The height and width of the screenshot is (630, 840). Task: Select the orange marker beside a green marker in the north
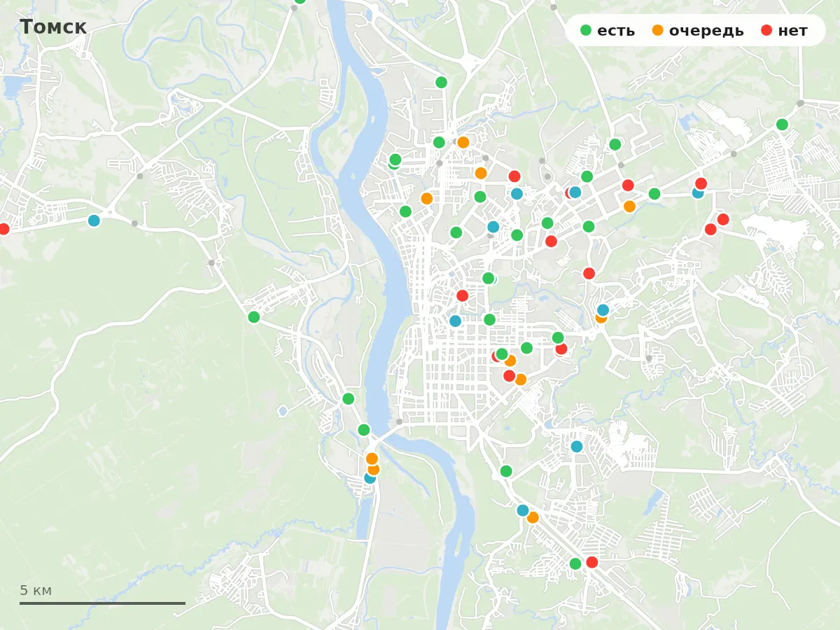click(463, 142)
